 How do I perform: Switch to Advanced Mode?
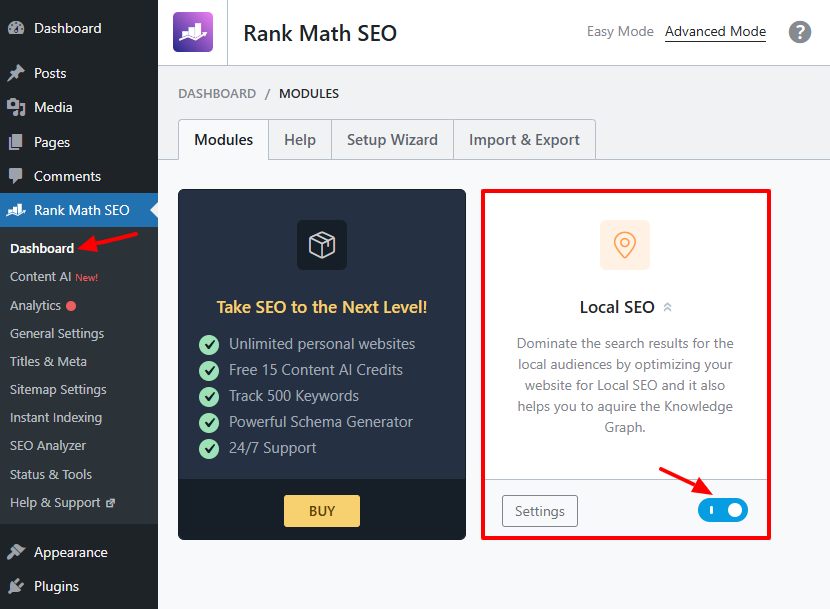(x=715, y=32)
